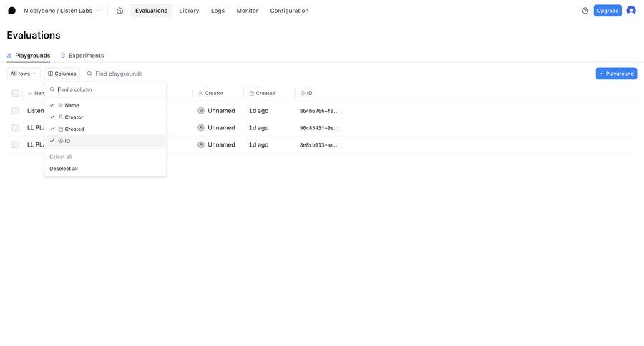Screen dimensions: 644x346
Task: Click the Unnamed creator in 96c8543f row
Action: tap(221, 128)
